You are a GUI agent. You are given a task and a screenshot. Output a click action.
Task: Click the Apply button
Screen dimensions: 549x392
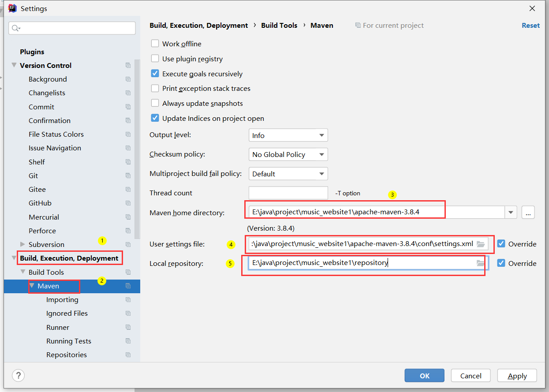point(517,376)
